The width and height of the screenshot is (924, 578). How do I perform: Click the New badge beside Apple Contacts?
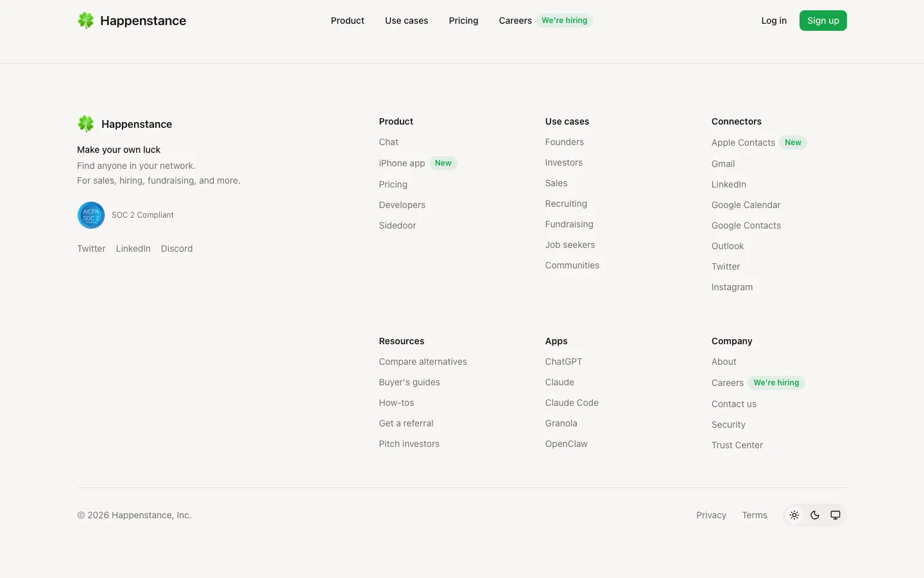pyautogui.click(x=793, y=143)
